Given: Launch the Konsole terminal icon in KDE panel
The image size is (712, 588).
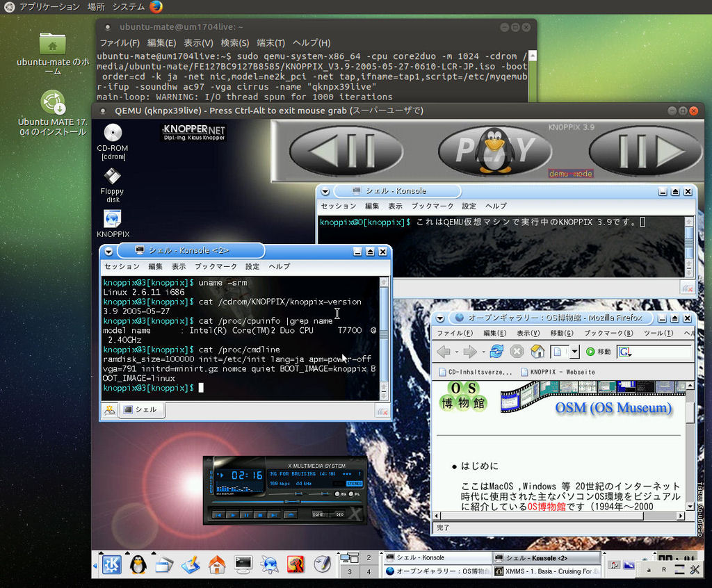Looking at the screenshot, I should [x=243, y=564].
